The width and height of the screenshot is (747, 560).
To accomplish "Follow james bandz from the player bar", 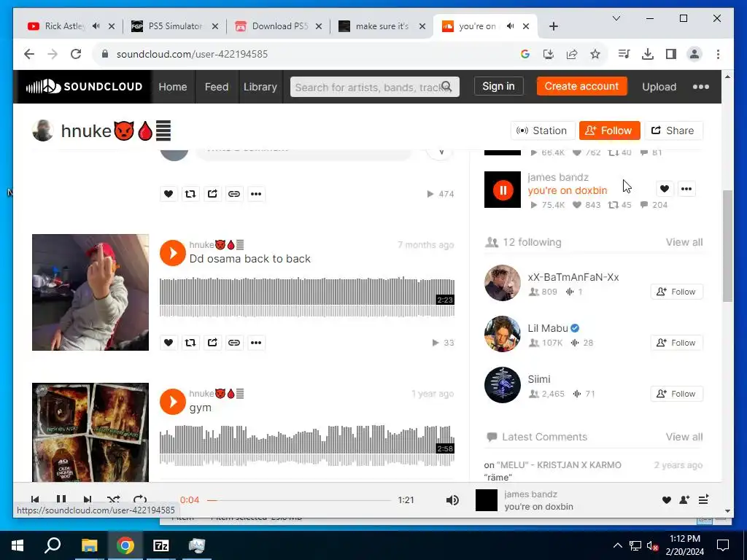I will 684,499.
